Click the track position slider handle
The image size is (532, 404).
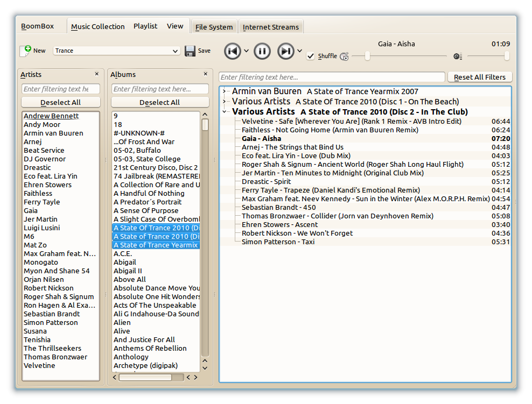pyautogui.click(x=367, y=56)
